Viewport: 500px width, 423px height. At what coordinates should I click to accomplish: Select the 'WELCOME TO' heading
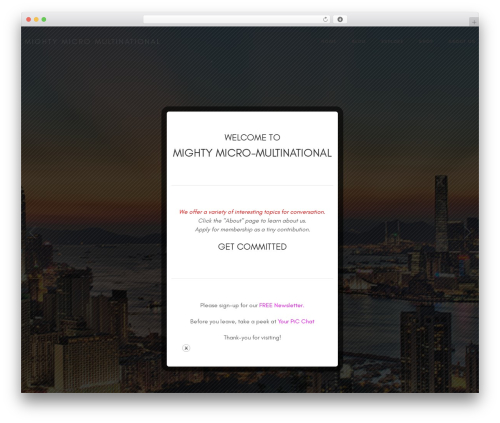tap(252, 137)
